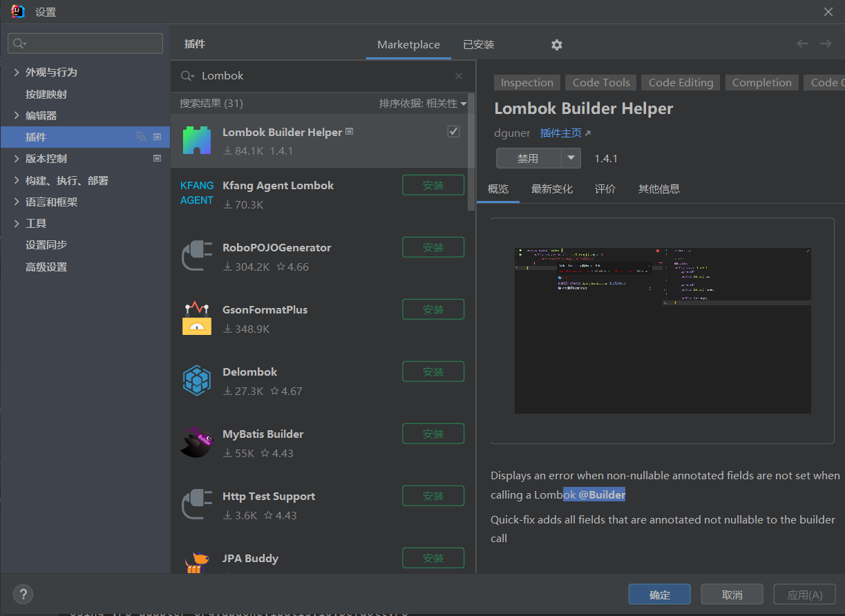The height and width of the screenshot is (616, 845).
Task: Click the Http Test Support plug icon
Action: (197, 504)
